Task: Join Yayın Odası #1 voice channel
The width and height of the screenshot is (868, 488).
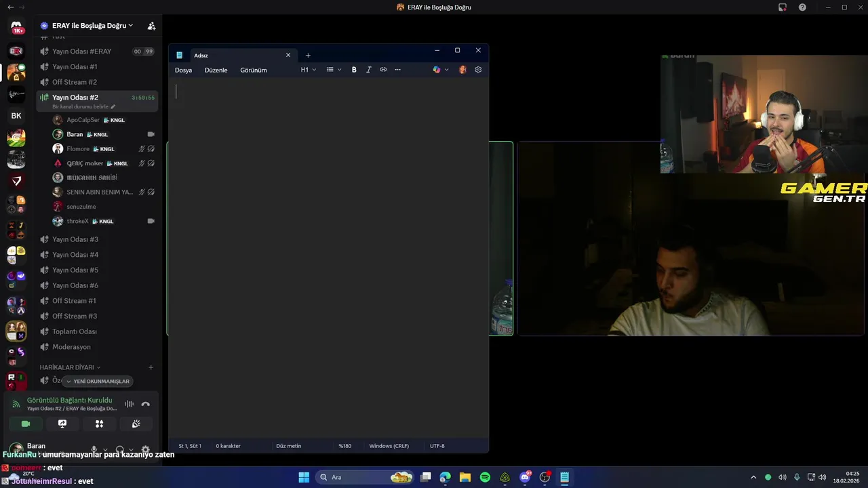Action: tap(97, 66)
